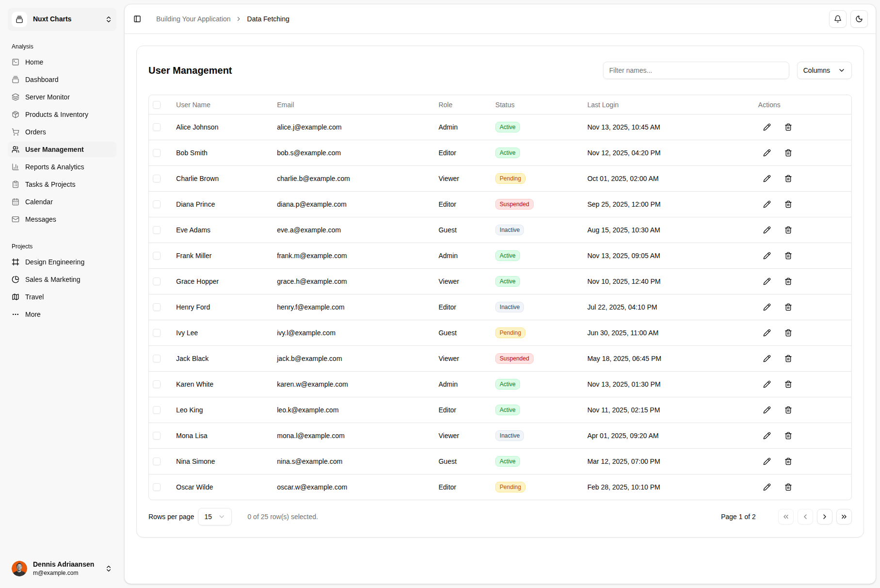
Task: Click the Filter names search field
Action: coord(695,70)
